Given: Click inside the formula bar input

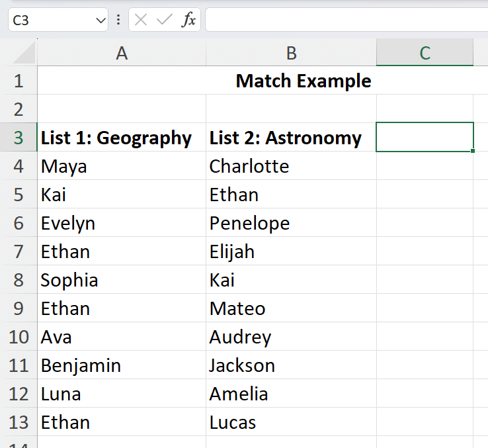Looking at the screenshot, I should 346,20.
